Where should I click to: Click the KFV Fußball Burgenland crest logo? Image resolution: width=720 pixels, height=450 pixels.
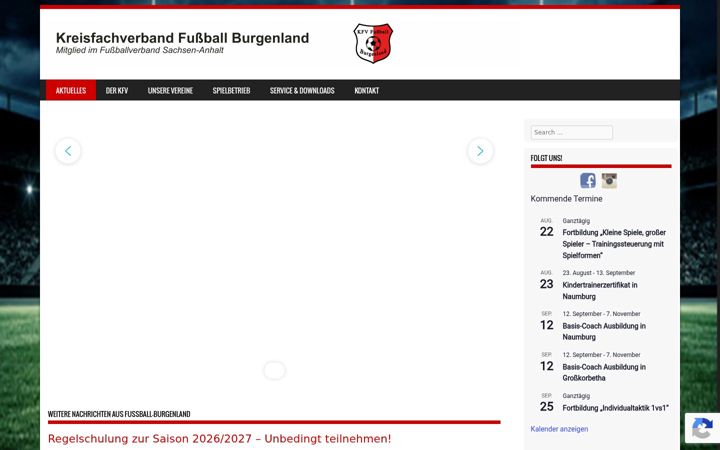(373, 43)
